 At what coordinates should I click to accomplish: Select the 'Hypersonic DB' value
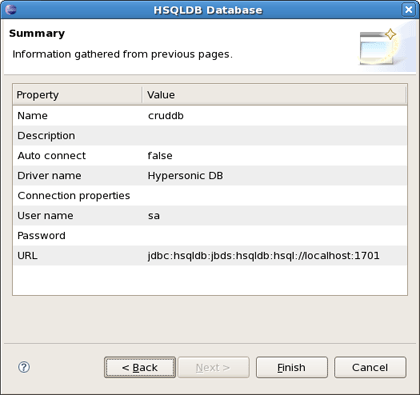(185, 176)
